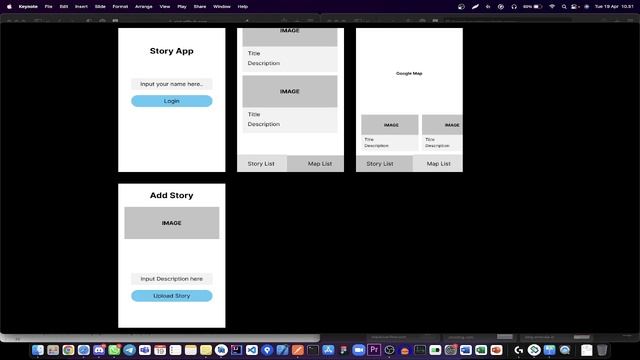Open the Play menu

coord(182,7)
